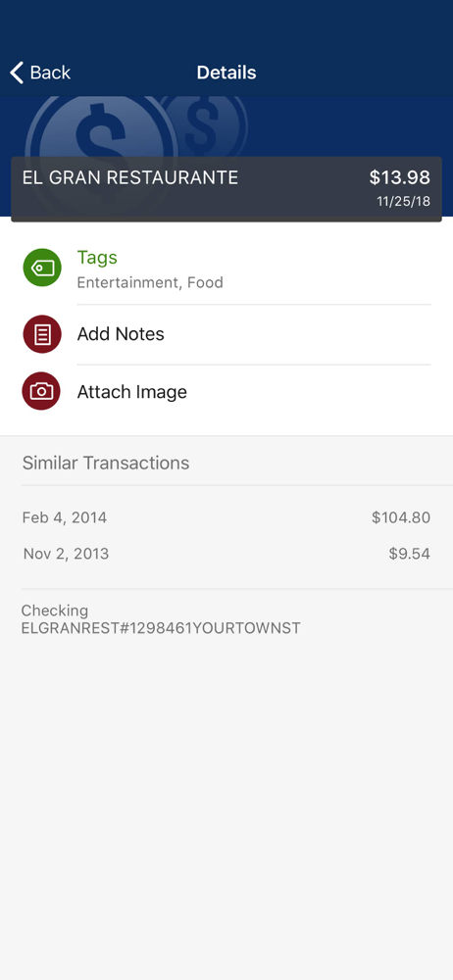Image resolution: width=453 pixels, height=980 pixels.
Task: Open the Nov 2, 2013 similar transaction
Action: click(x=226, y=554)
